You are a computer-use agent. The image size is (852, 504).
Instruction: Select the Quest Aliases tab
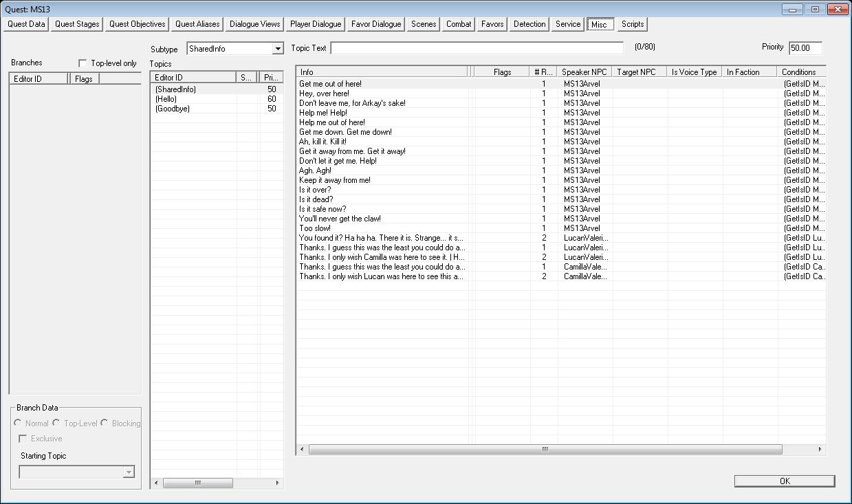click(197, 24)
